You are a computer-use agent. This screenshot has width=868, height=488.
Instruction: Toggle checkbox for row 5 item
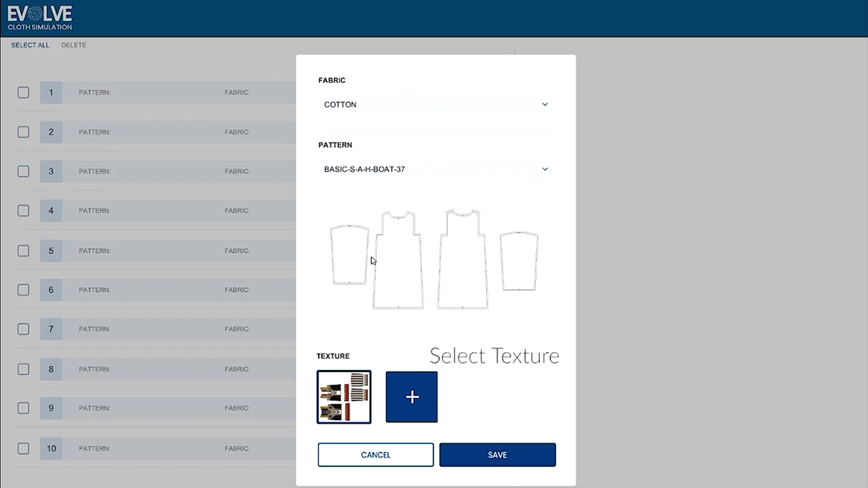click(x=24, y=250)
